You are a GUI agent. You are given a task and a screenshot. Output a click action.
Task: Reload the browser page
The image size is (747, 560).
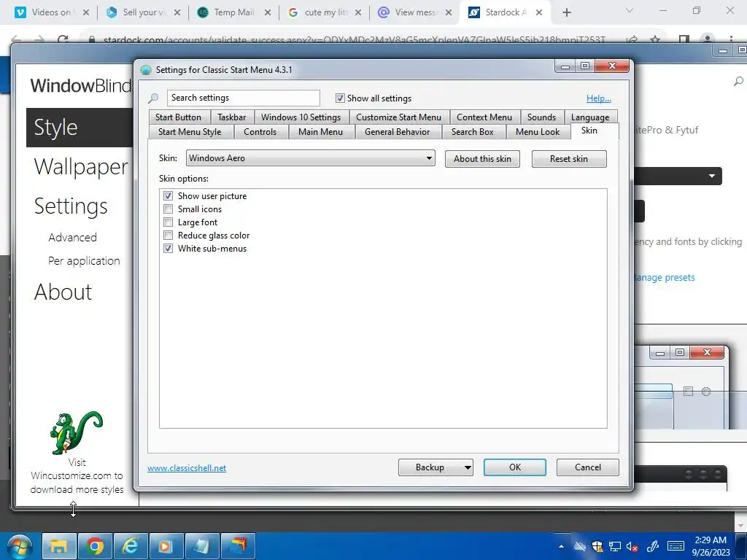pyautogui.click(x=63, y=39)
